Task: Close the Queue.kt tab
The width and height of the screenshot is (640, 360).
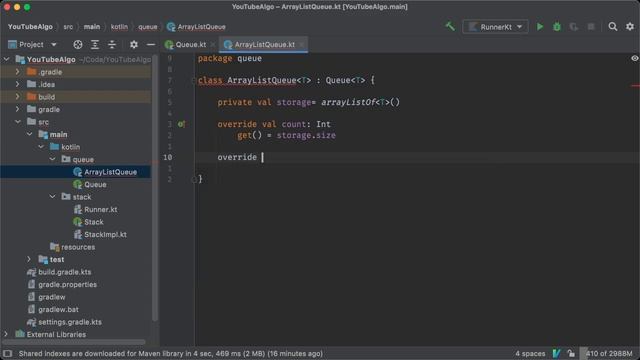Action: tap(213, 44)
